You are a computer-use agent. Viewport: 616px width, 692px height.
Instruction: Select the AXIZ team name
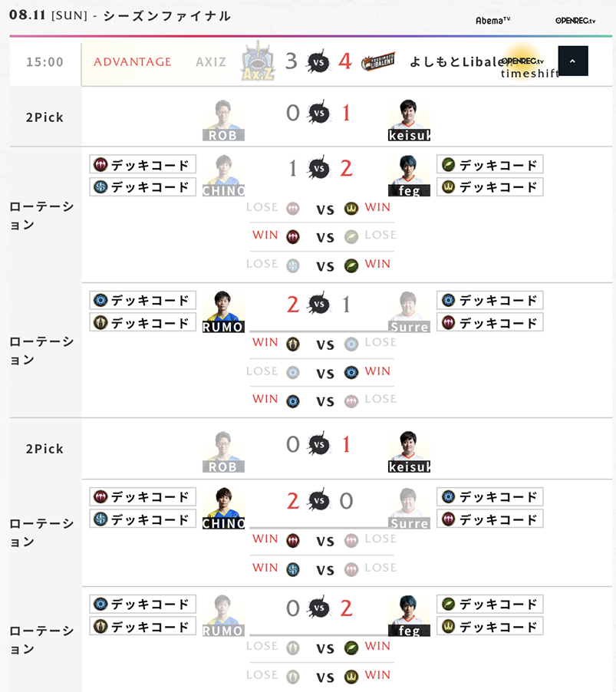coord(211,61)
